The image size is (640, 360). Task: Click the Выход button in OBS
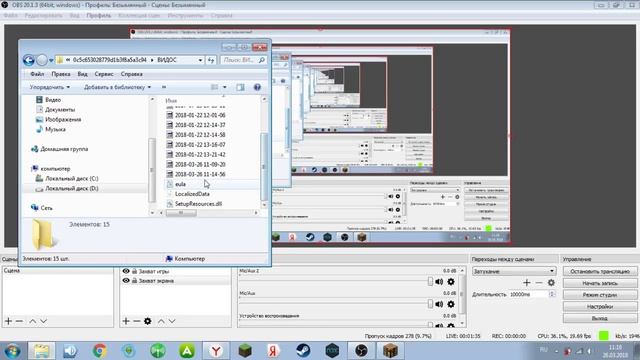pos(600,318)
